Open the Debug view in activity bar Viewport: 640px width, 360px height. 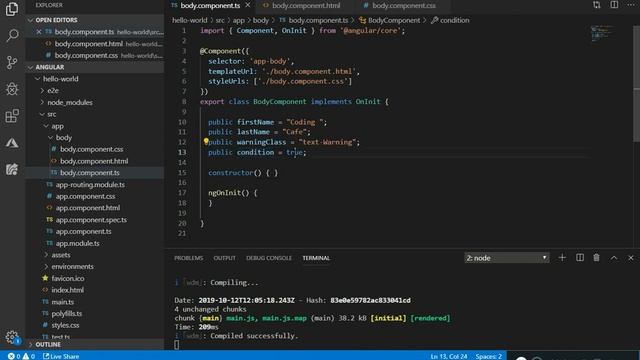click(x=12, y=89)
